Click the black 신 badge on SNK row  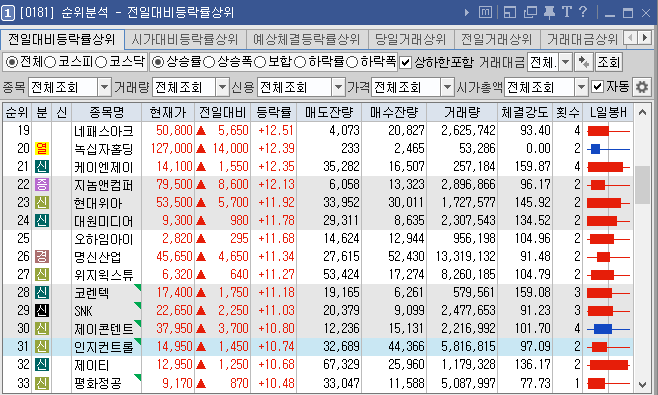(42, 311)
